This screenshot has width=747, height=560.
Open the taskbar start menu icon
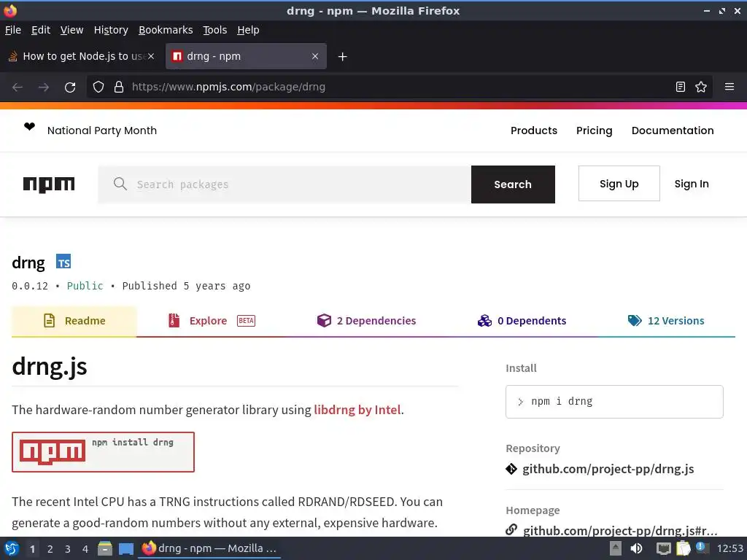(12, 548)
